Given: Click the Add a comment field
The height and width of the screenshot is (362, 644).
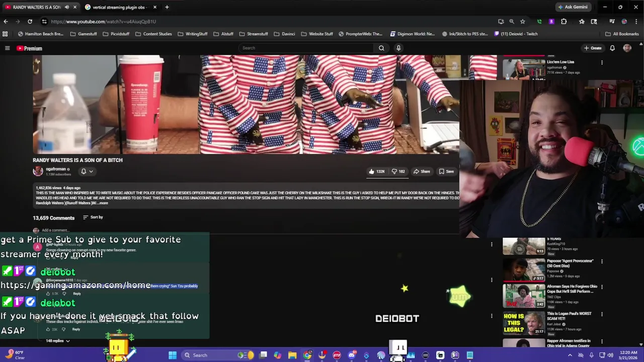Looking at the screenshot, I should pos(55,230).
